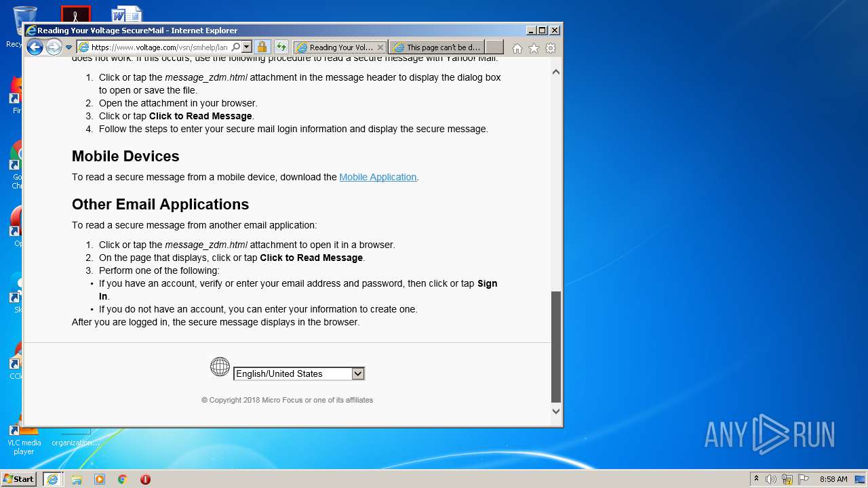Click the search magnifier in address bar

[x=235, y=47]
